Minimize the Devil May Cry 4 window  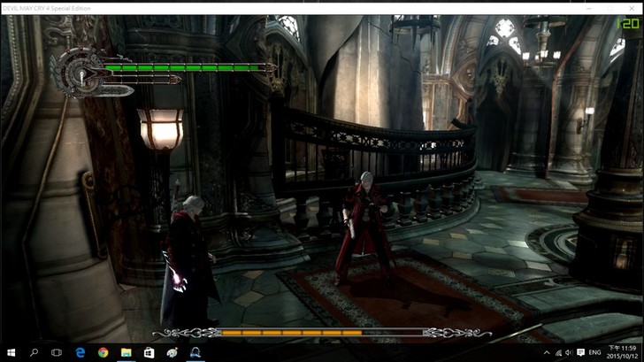click(588, 8)
